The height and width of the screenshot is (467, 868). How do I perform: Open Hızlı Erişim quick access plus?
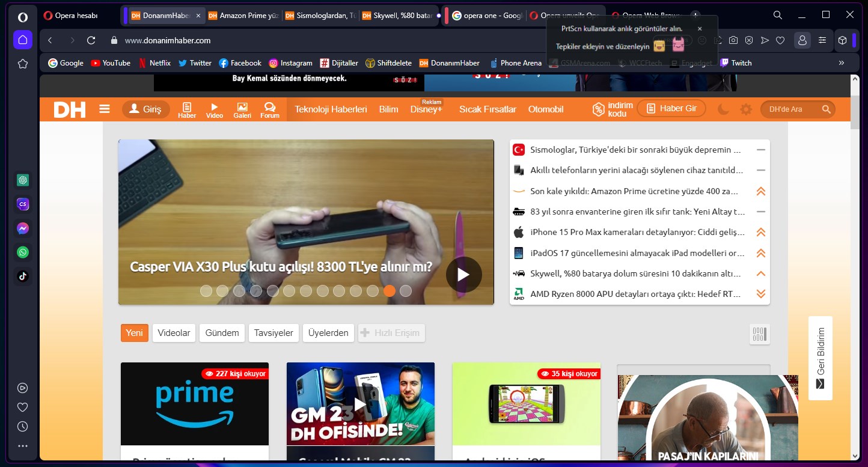coord(391,333)
